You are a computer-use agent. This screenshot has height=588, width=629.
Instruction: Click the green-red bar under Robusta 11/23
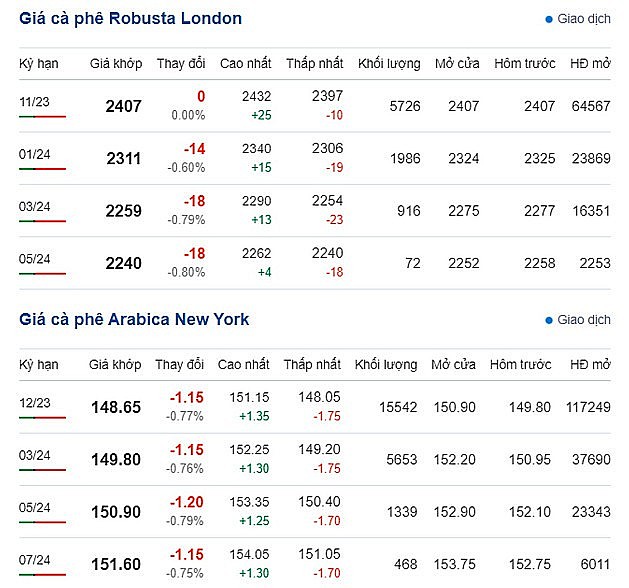click(42, 117)
